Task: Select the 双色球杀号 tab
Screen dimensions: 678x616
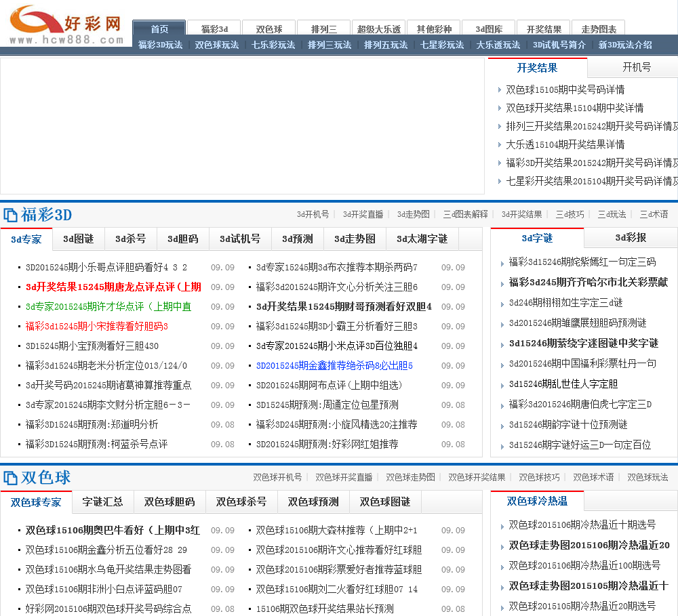Action: click(241, 502)
